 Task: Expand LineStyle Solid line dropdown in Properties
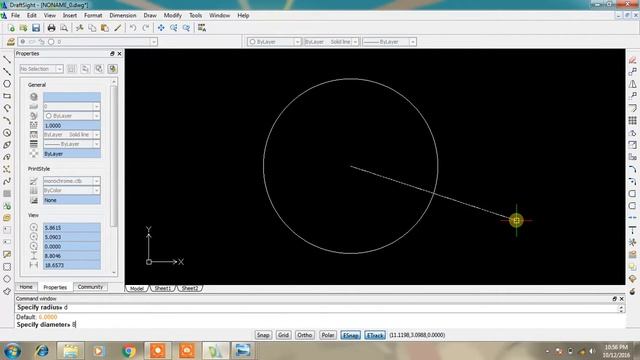tap(96, 135)
